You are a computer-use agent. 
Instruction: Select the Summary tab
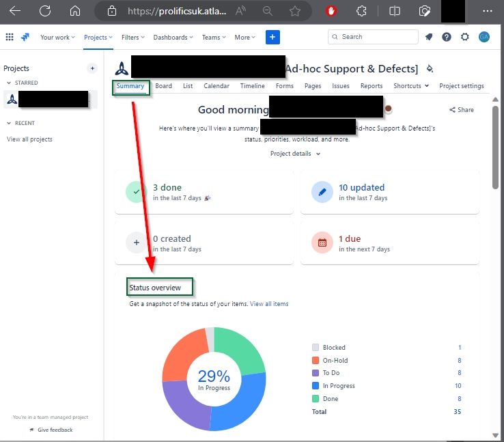tap(130, 86)
